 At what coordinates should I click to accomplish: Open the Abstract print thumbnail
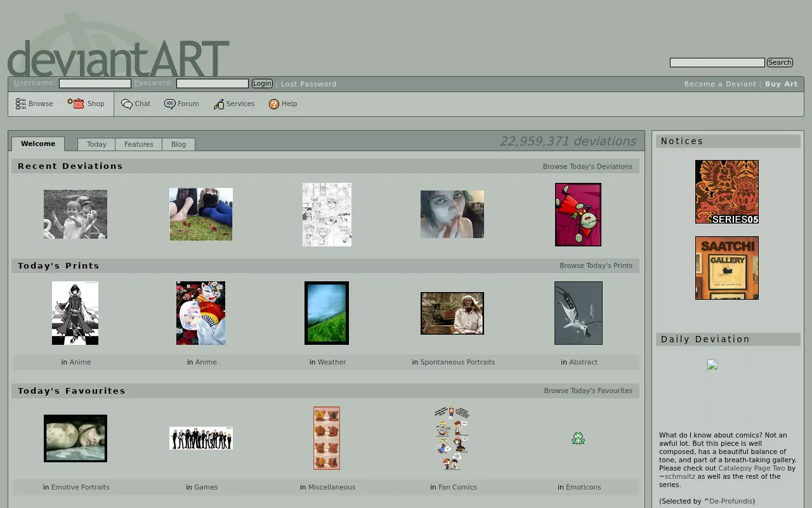pyautogui.click(x=579, y=313)
